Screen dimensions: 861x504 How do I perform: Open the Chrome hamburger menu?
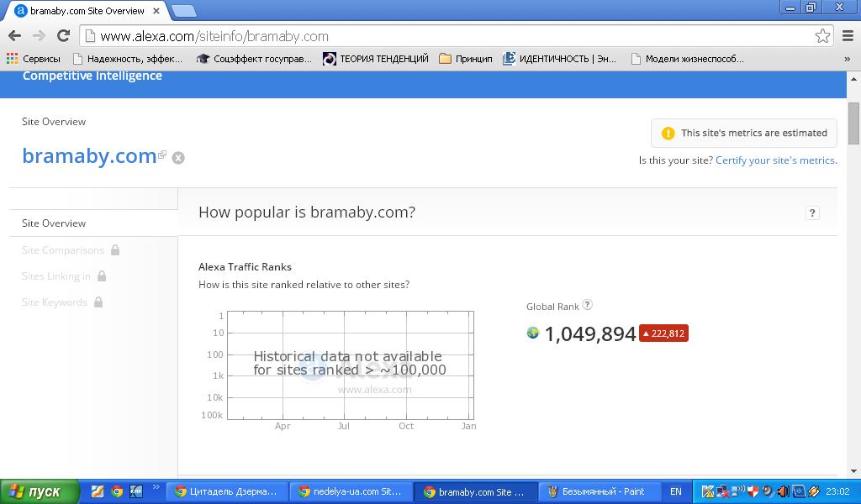point(848,36)
